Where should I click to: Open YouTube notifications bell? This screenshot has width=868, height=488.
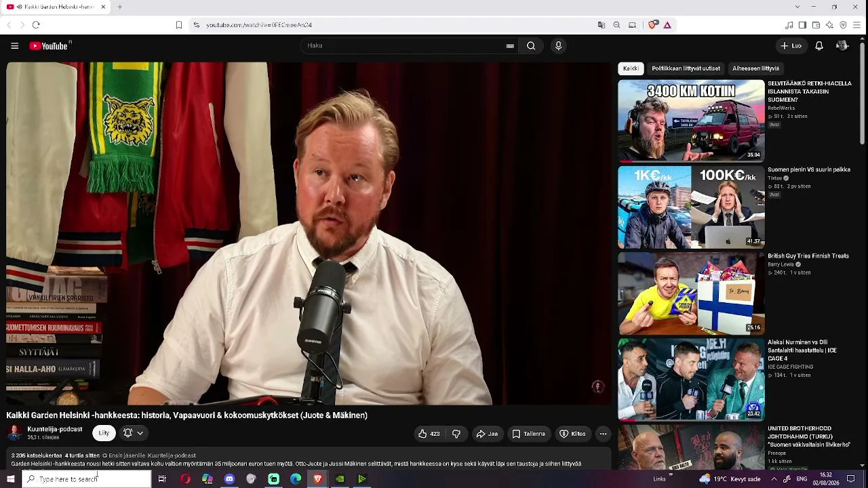tap(819, 46)
